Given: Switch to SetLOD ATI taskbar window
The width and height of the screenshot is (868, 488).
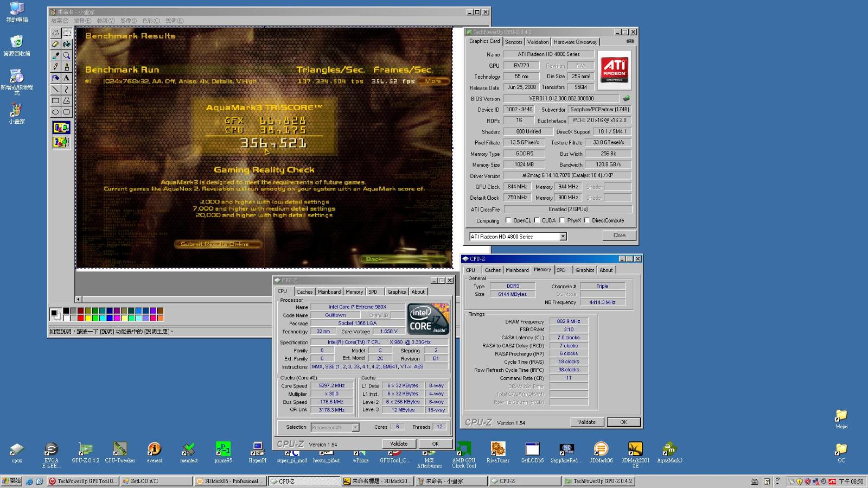Looking at the screenshot, I should 156,481.
